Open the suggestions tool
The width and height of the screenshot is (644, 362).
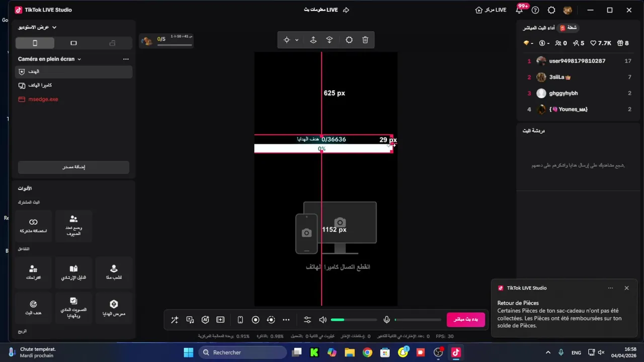tap(33, 273)
